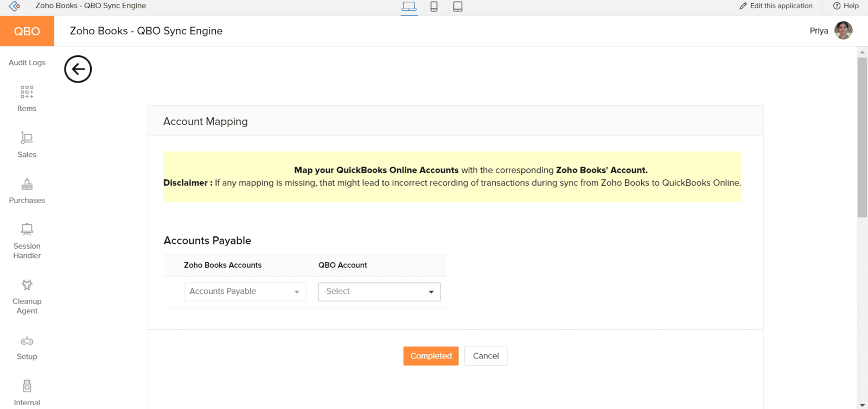868x409 pixels.
Task: Click the Completed button
Action: tap(431, 356)
